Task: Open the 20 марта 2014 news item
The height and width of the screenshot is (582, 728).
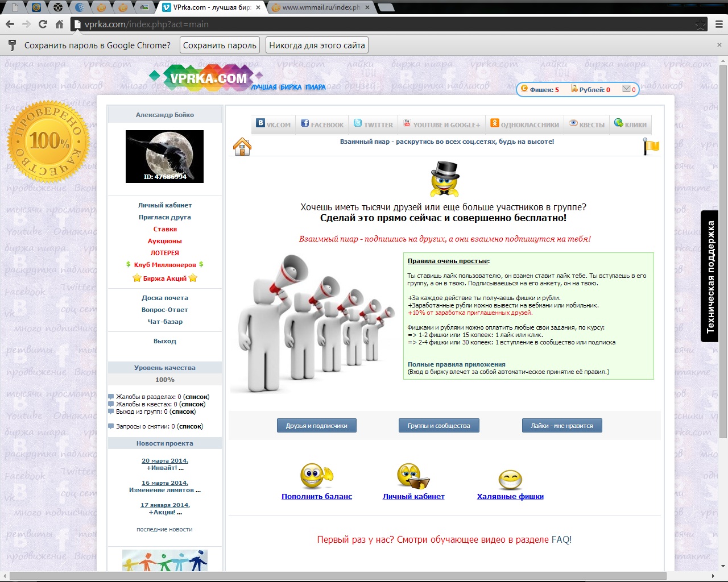Action: click(x=165, y=461)
